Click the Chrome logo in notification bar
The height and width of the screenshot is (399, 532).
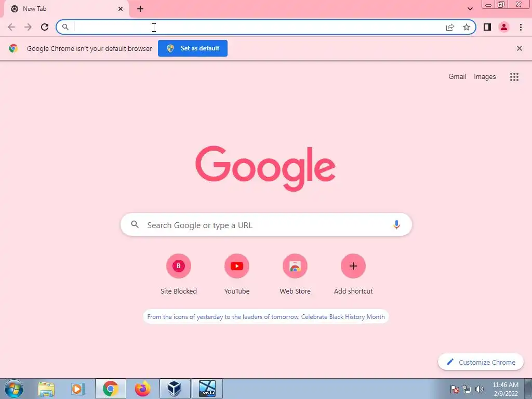tap(13, 48)
